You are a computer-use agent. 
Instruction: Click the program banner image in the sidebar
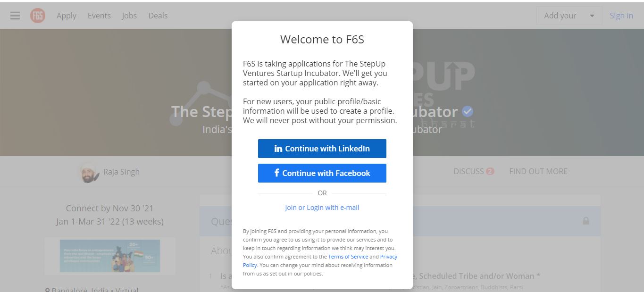click(x=109, y=256)
